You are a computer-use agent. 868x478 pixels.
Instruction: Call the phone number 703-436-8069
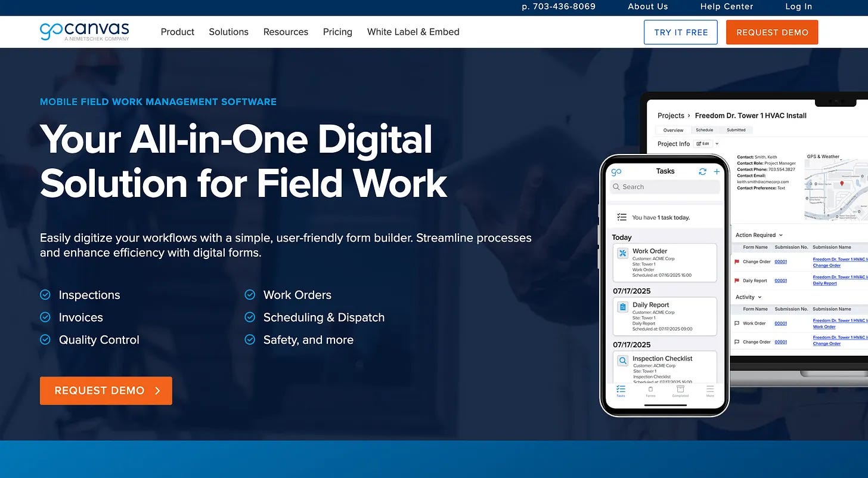click(559, 7)
